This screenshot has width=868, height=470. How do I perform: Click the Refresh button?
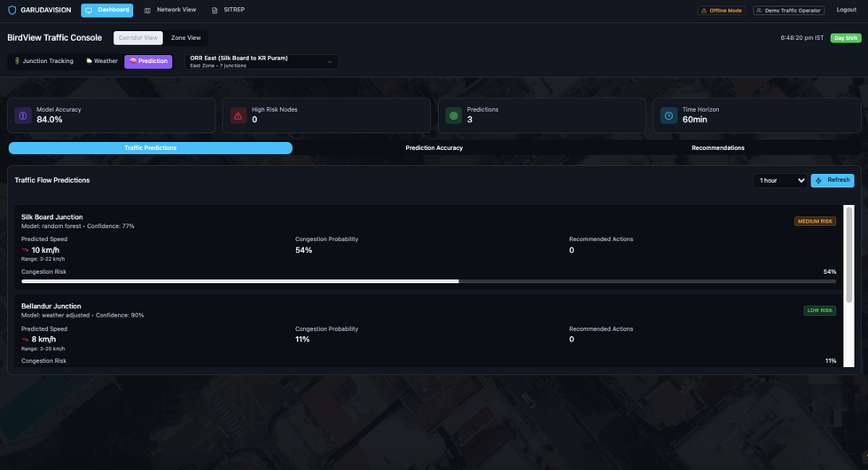(x=833, y=181)
